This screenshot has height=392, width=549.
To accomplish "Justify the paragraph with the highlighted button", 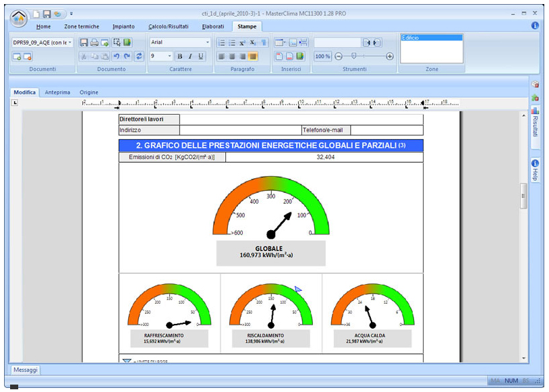I will 252,56.
